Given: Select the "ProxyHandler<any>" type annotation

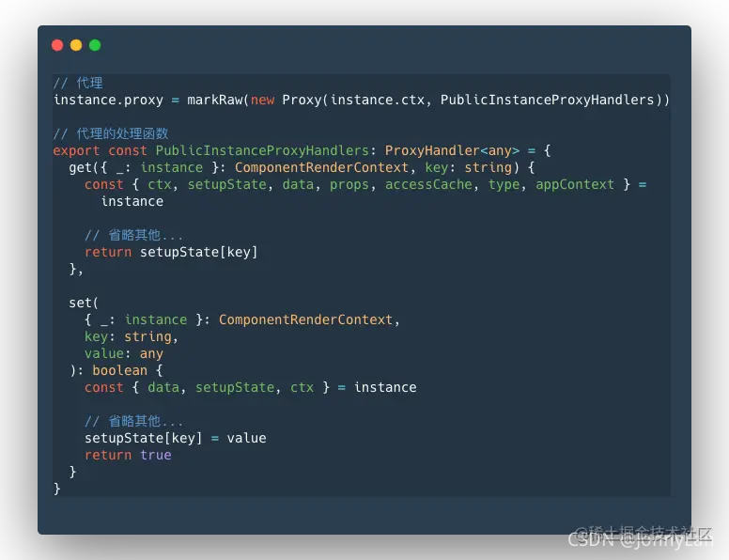Looking at the screenshot, I should pyautogui.click(x=452, y=150).
